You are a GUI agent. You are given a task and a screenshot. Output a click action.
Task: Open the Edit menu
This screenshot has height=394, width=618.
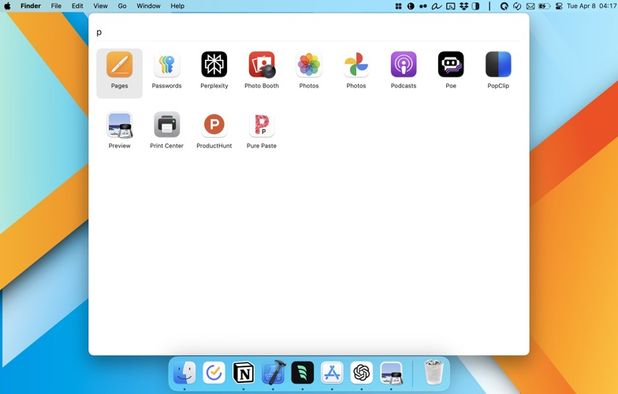(77, 6)
